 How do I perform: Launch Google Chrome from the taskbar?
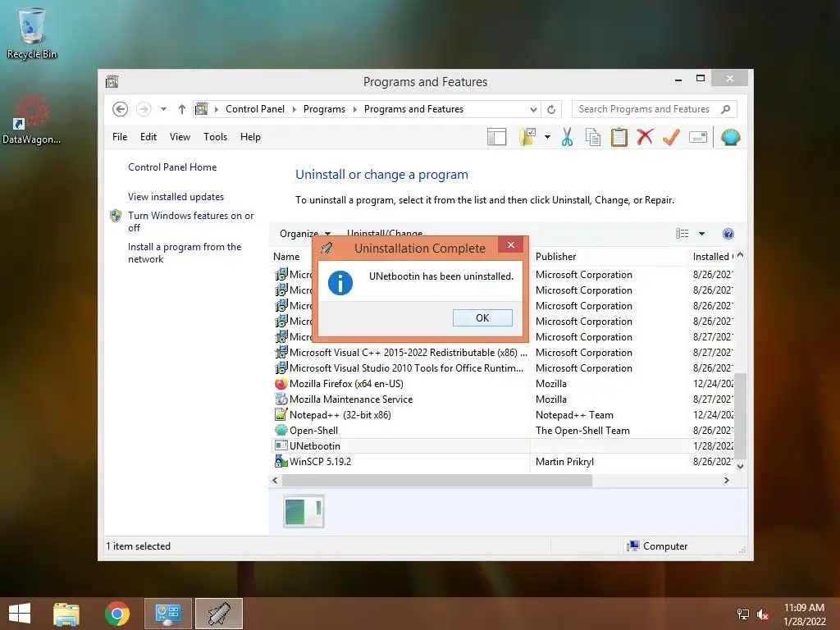[116, 614]
